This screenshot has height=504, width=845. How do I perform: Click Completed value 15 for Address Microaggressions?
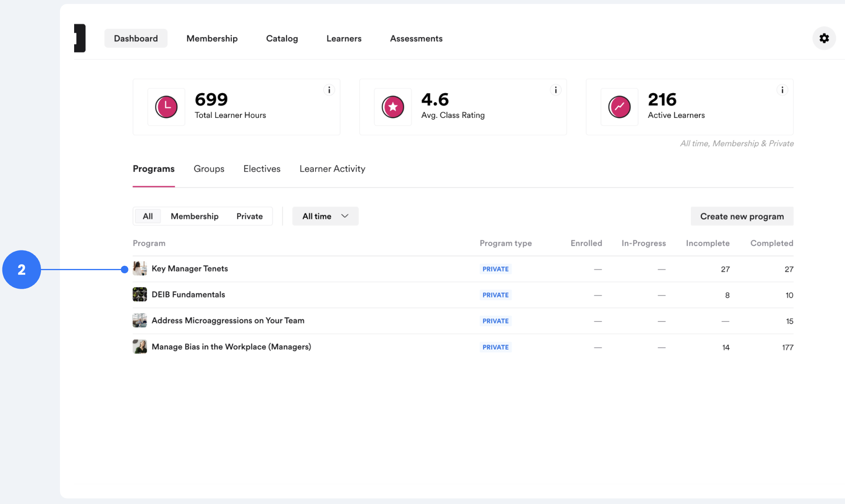[x=789, y=321]
